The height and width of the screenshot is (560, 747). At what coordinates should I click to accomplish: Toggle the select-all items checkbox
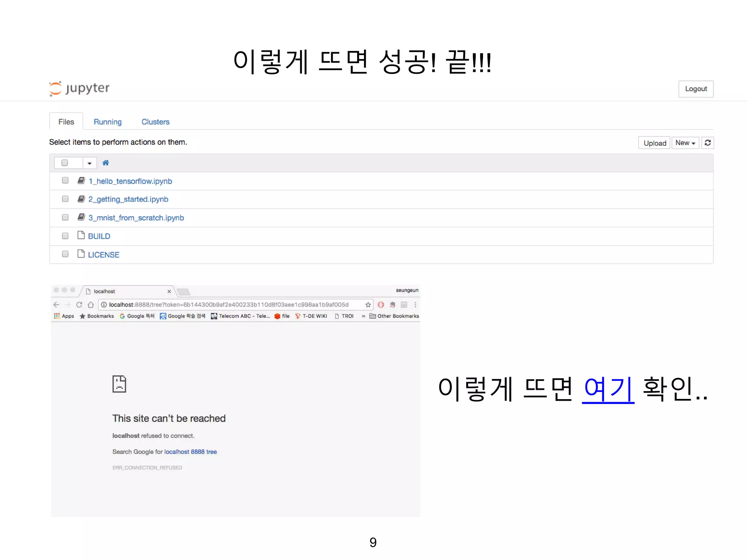[65, 163]
